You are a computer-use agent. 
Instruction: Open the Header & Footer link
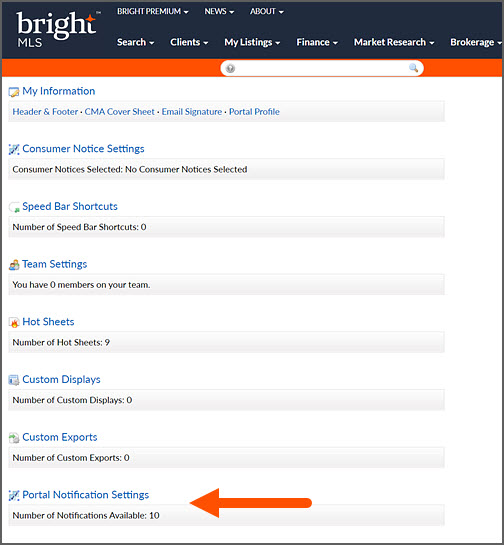click(45, 112)
